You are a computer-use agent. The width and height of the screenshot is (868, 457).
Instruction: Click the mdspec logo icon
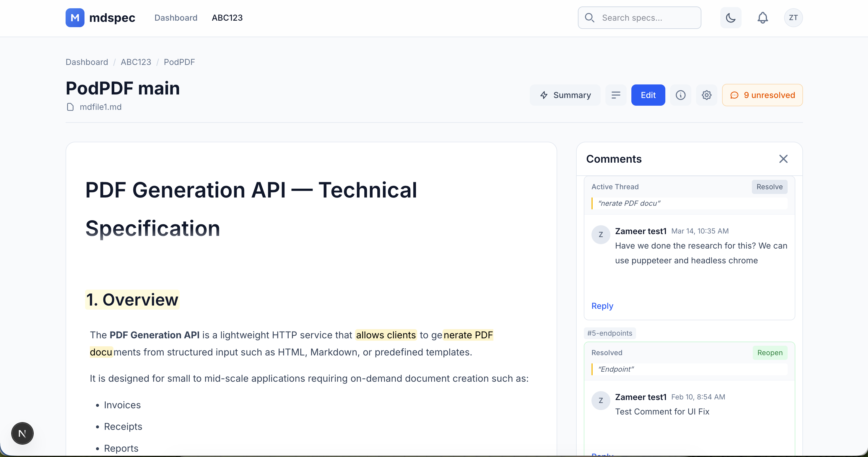(75, 17)
